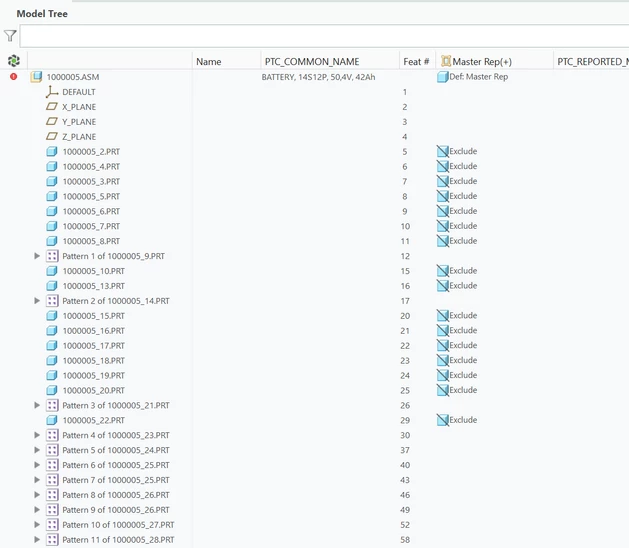Click the red error indicator beside 1000005.ASM
Screen dimensions: 629x548
(14, 76)
